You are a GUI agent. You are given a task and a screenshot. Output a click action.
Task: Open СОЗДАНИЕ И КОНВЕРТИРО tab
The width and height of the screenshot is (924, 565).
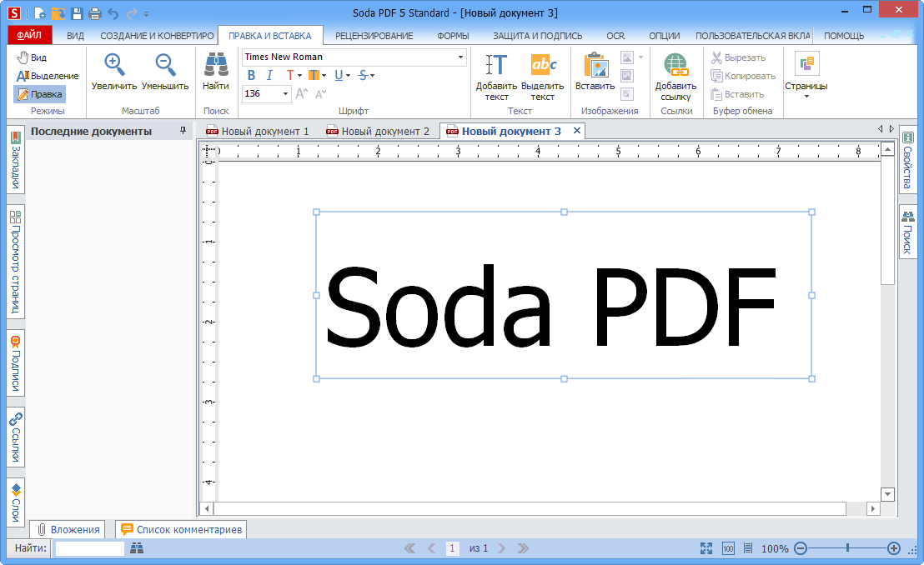pyautogui.click(x=157, y=35)
